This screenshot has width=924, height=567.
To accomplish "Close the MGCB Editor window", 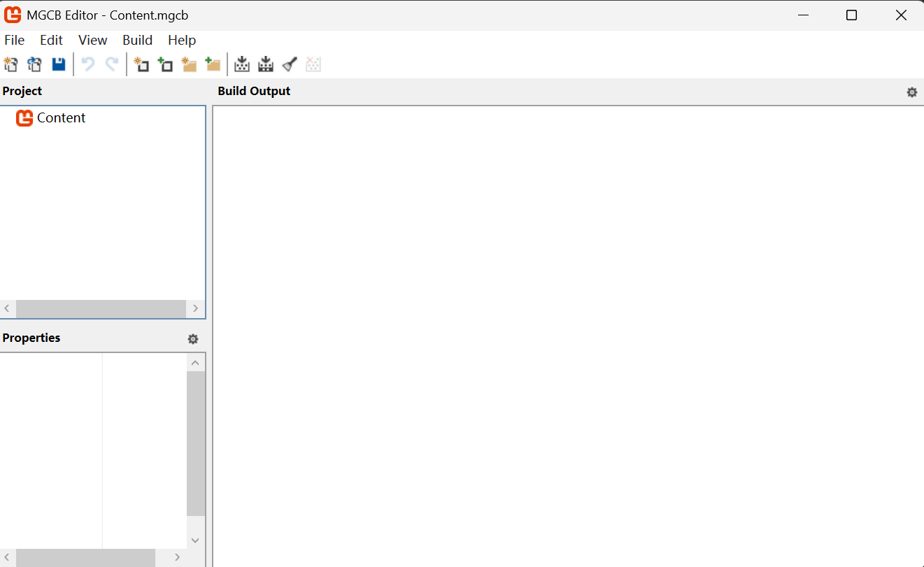I will (x=901, y=15).
